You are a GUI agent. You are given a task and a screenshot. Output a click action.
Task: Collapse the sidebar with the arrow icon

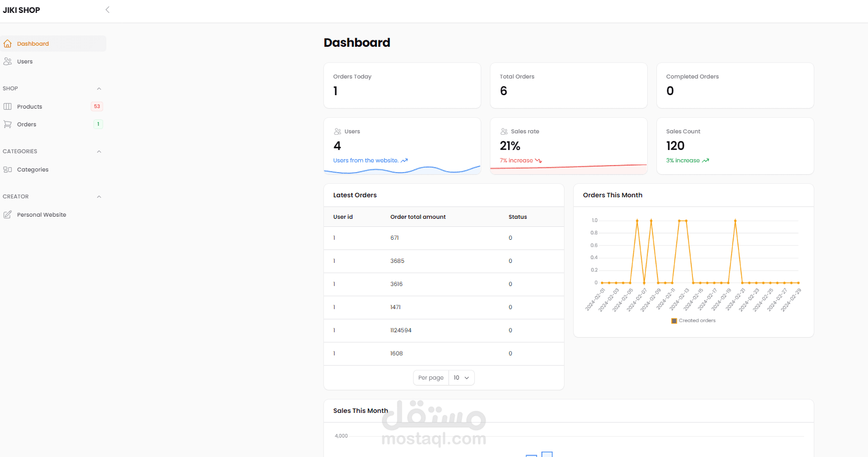[x=107, y=10]
